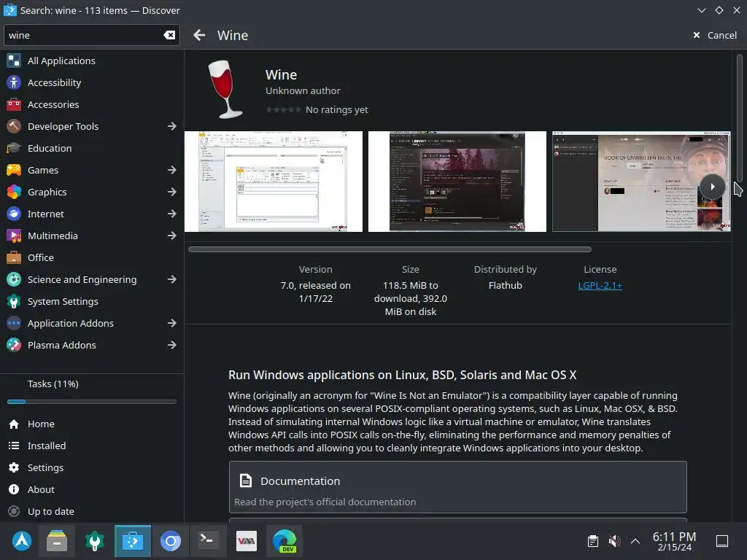
Task: Open Discover Settings
Action: click(x=92, y=467)
